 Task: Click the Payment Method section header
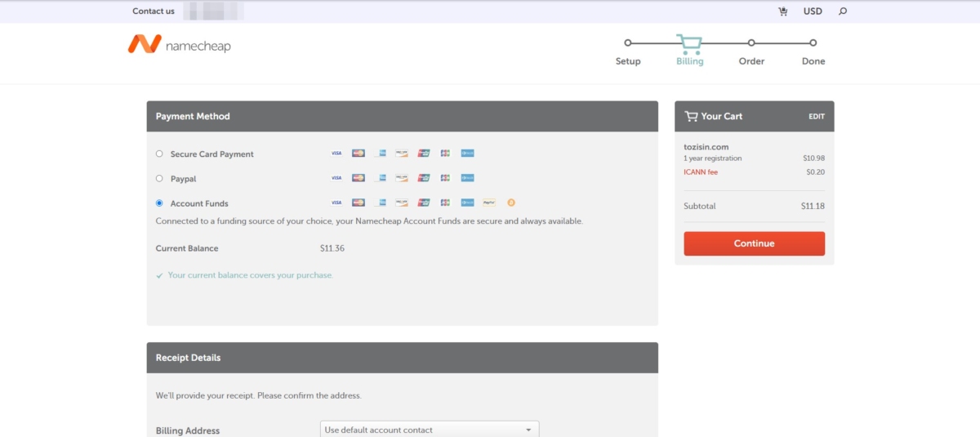click(402, 116)
